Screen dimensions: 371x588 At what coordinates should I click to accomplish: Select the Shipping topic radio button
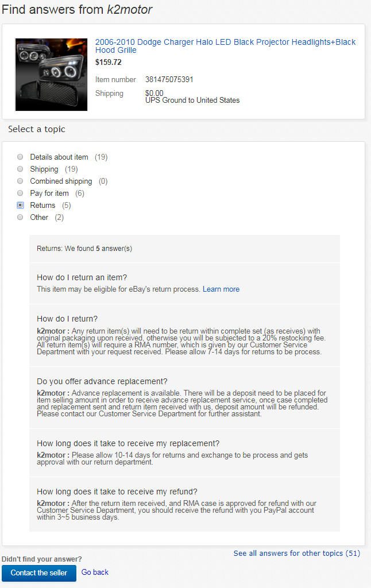pyautogui.click(x=20, y=169)
